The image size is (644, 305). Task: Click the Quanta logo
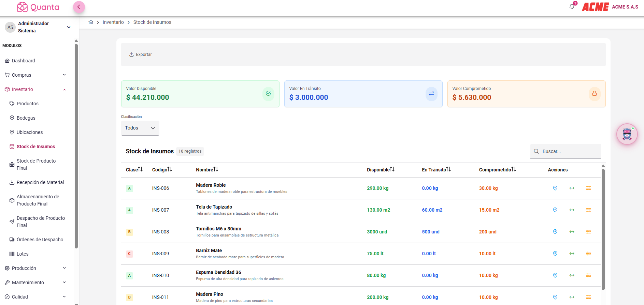coord(38,7)
